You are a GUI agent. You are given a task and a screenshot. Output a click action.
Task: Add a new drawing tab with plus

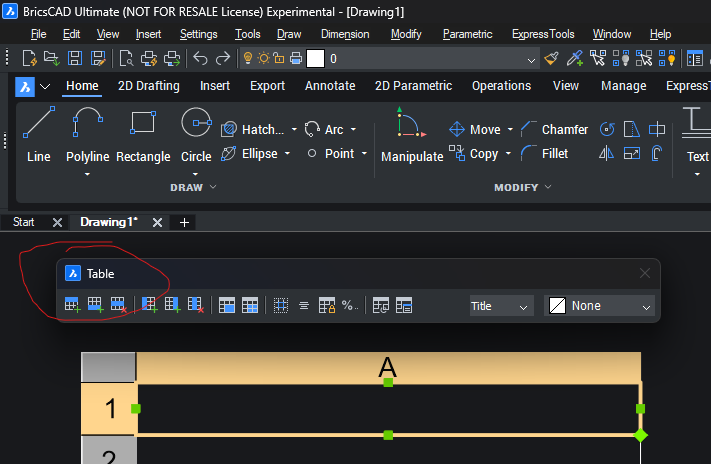point(184,223)
